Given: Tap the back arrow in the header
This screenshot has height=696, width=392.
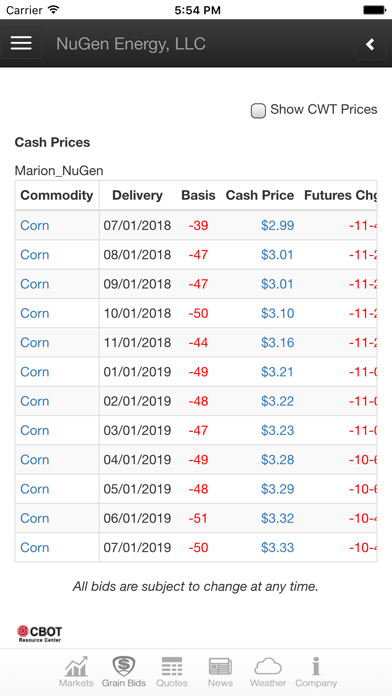Looking at the screenshot, I should [370, 44].
